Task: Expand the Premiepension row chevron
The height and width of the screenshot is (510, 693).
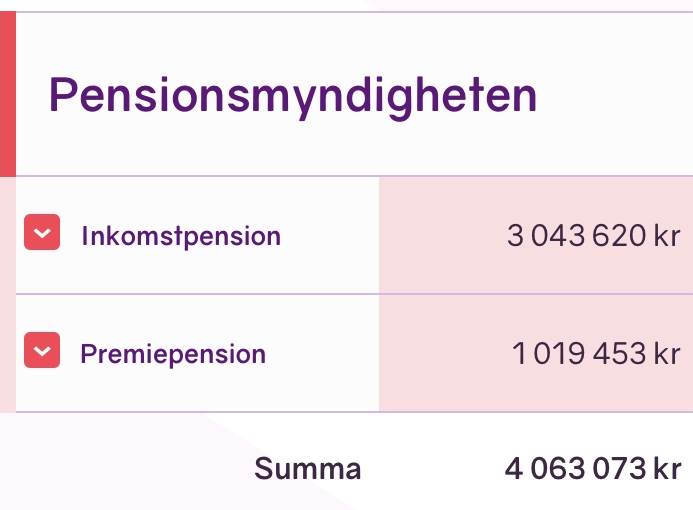Action: 42,351
